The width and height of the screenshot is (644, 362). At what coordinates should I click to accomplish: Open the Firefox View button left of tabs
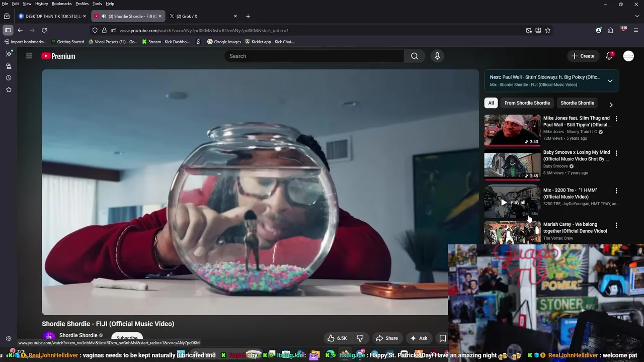click(x=7, y=16)
